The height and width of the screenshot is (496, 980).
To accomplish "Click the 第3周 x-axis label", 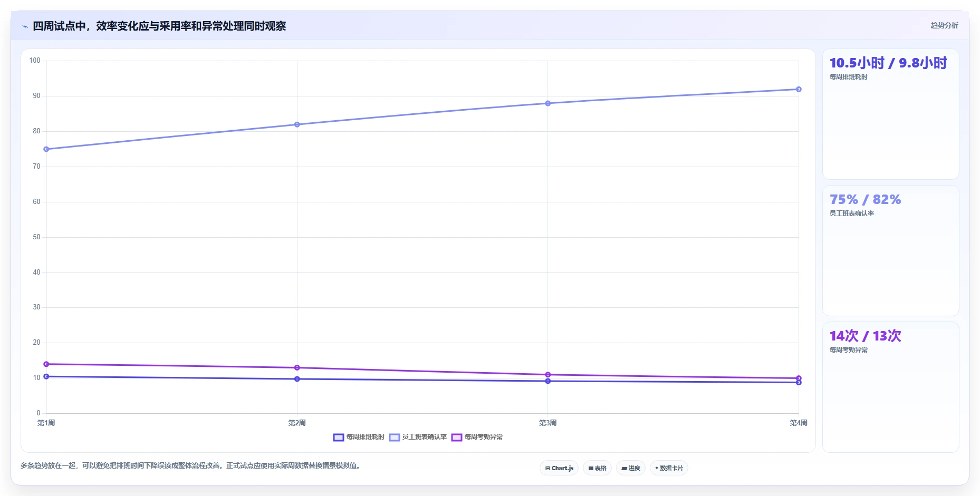I will click(548, 423).
